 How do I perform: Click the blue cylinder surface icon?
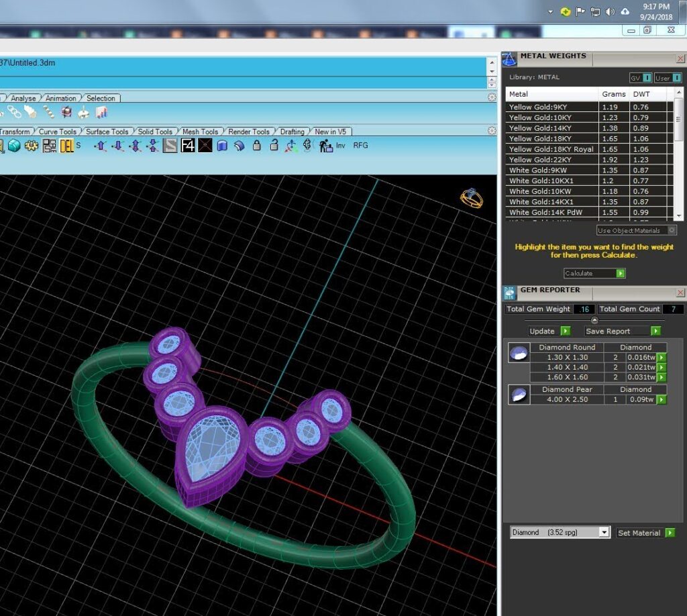tap(222, 145)
